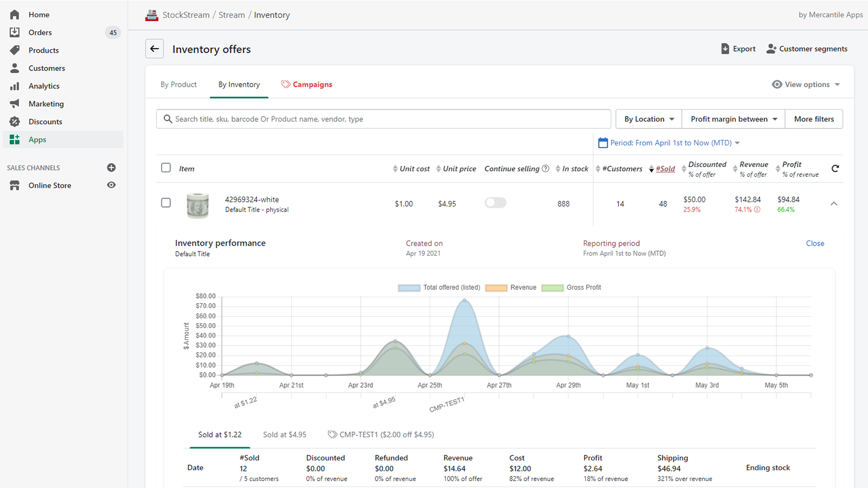Select the Sold at $4.95 tab
Screen dimensions: 868x488
coord(284,434)
